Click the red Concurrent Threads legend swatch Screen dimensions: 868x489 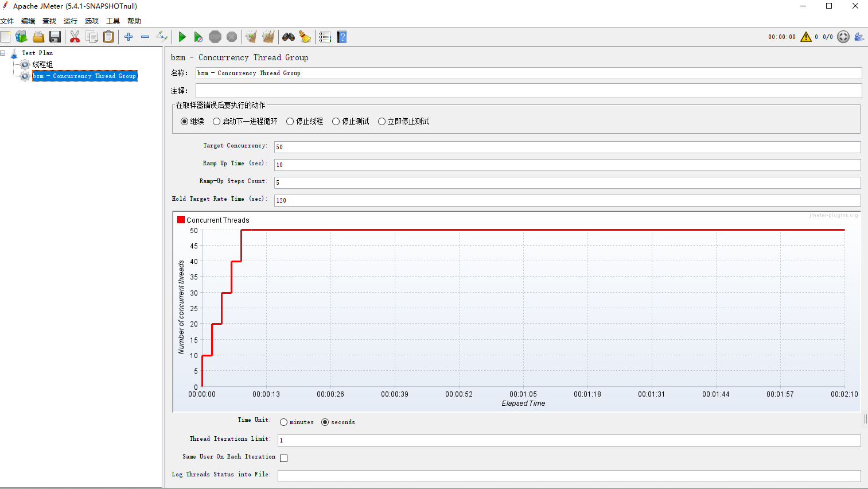(181, 220)
